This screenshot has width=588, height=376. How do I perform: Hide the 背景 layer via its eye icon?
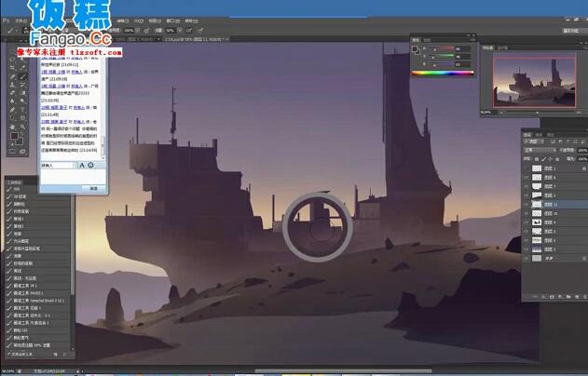click(526, 258)
